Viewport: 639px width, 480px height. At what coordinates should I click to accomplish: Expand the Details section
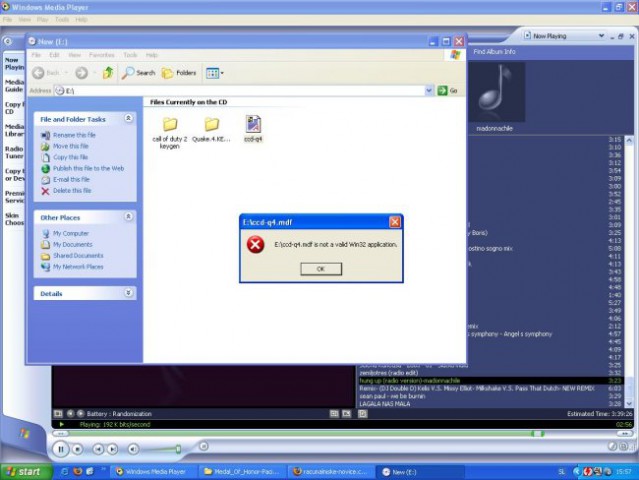(128, 293)
